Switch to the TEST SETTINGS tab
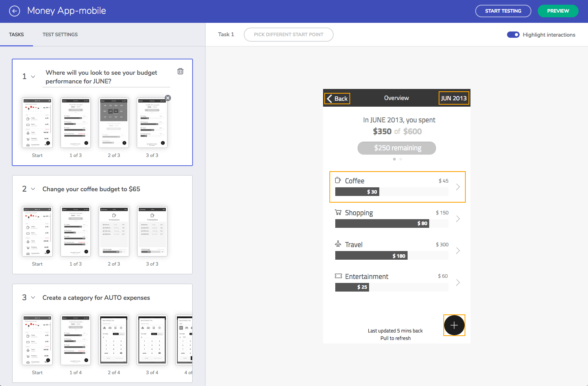This screenshot has width=588, height=386. coord(60,35)
